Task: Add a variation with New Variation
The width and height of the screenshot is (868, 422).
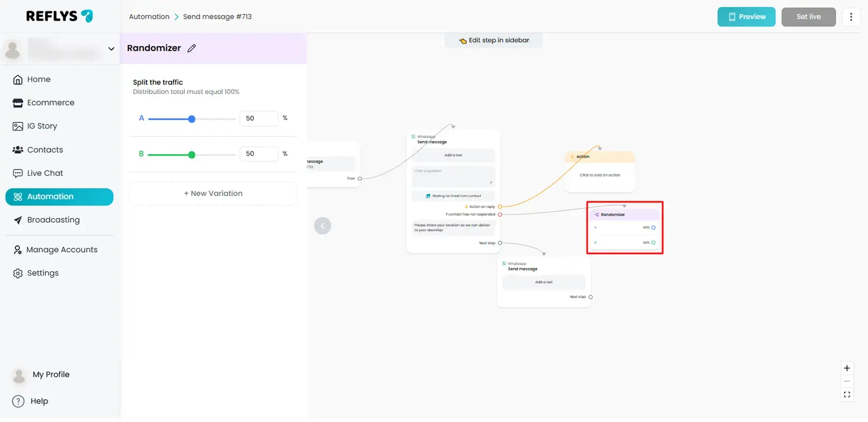Action: tap(213, 194)
